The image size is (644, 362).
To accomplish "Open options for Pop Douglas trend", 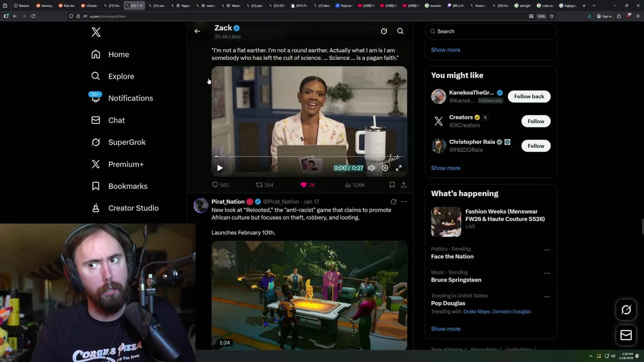I will [547, 297].
